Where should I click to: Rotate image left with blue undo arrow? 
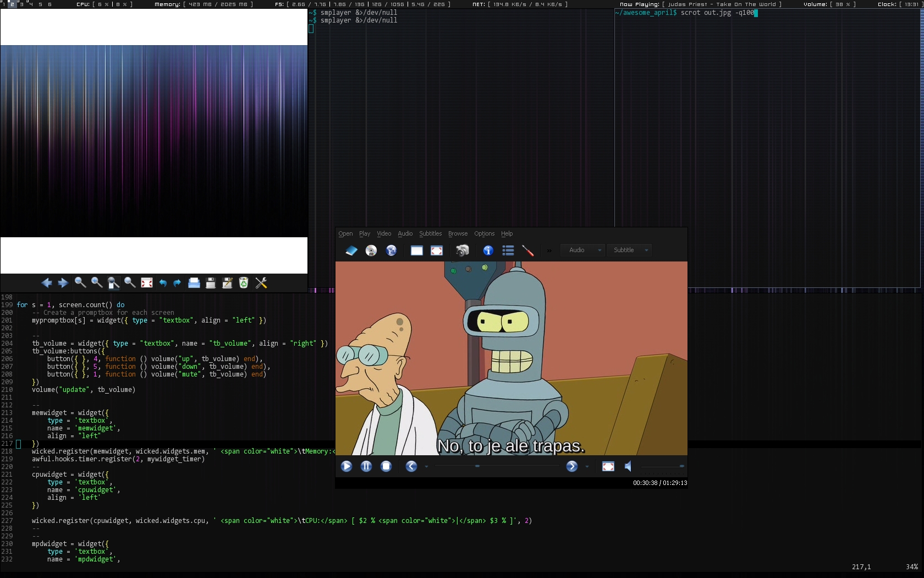point(163,283)
